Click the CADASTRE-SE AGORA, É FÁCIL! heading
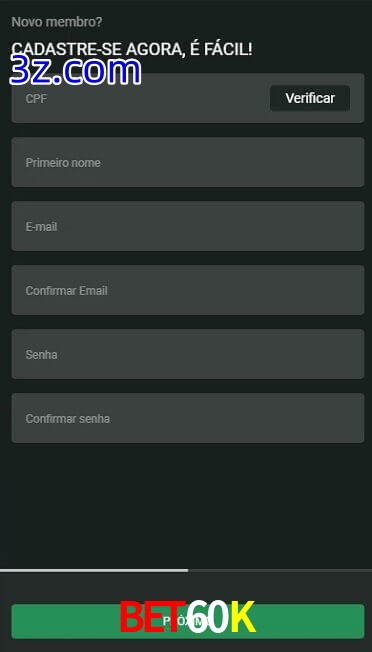Screen dimensions: 372x652 point(132,49)
